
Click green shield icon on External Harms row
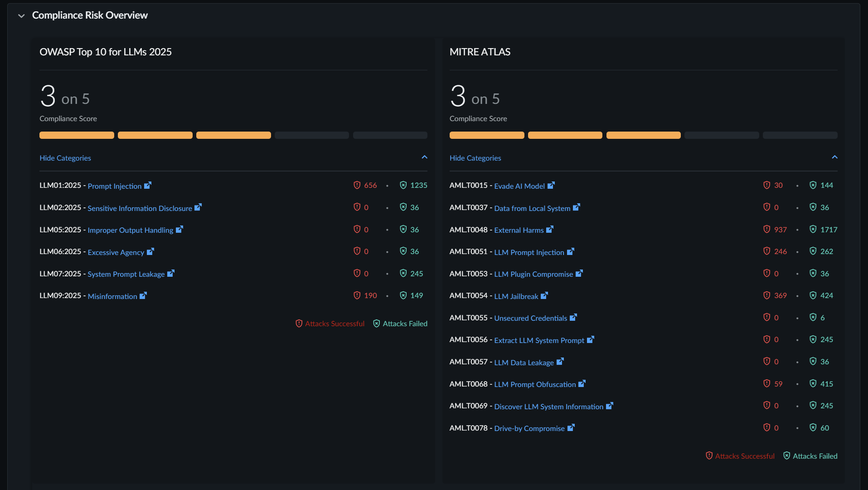tap(813, 230)
